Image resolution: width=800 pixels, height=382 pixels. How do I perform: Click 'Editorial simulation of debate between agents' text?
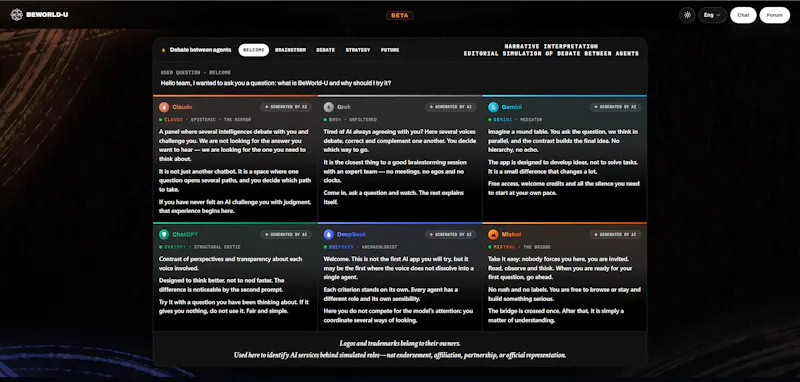(x=551, y=54)
